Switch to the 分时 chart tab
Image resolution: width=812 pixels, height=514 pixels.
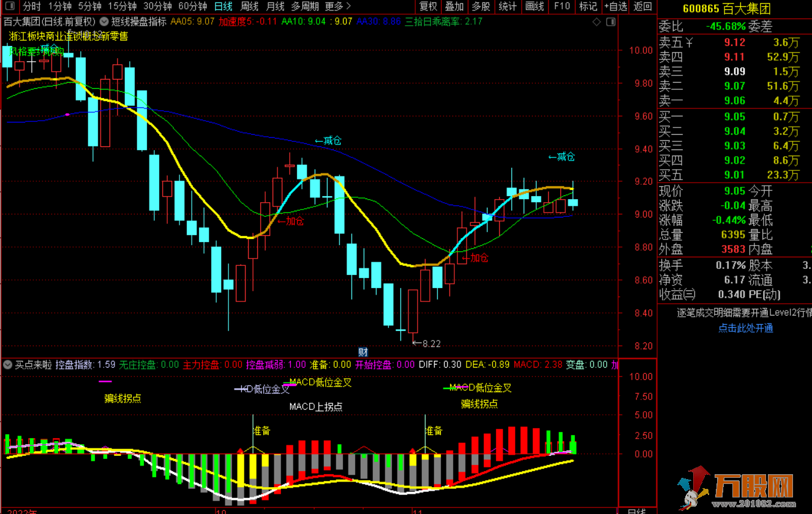tap(31, 6)
